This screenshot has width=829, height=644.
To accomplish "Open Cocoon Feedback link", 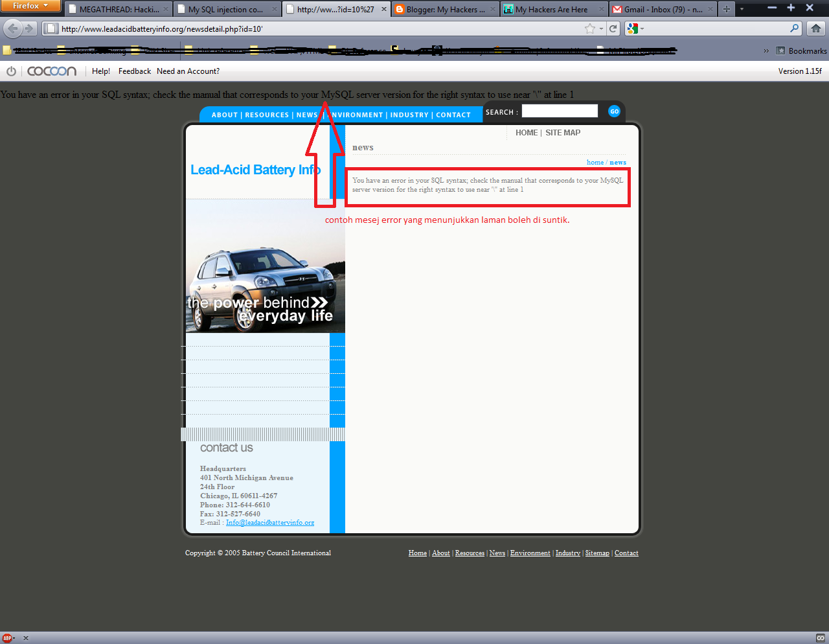I will (135, 71).
